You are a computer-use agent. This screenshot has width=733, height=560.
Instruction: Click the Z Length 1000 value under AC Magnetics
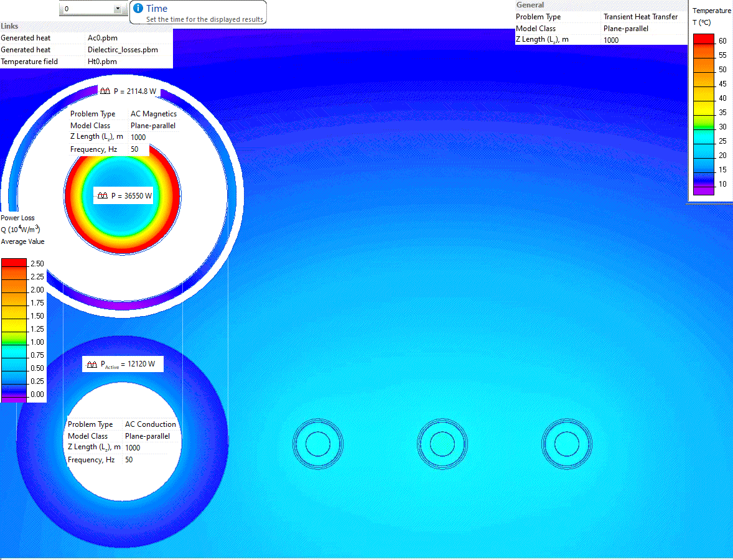138,138
